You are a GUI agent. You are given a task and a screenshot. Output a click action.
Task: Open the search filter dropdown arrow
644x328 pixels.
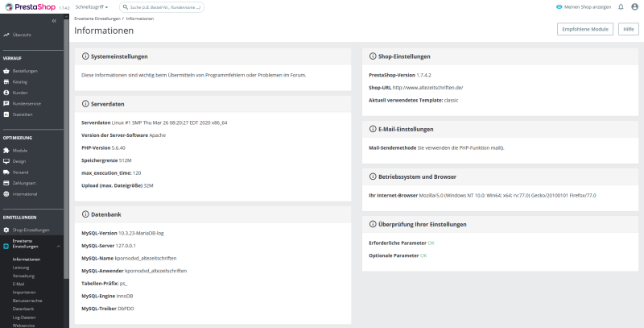click(x=123, y=6)
